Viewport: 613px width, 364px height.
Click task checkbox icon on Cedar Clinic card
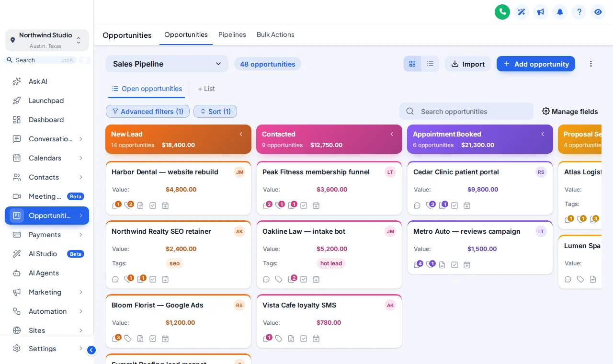(454, 205)
